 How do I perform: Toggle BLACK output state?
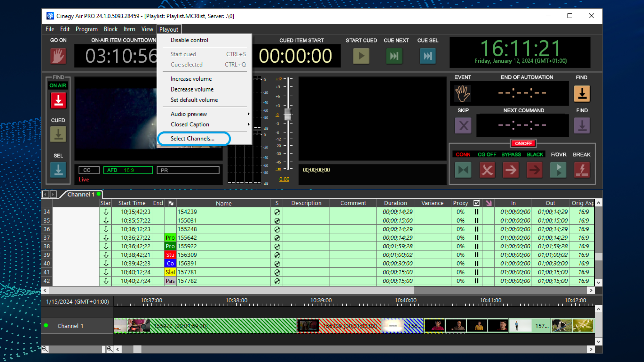tap(535, 170)
